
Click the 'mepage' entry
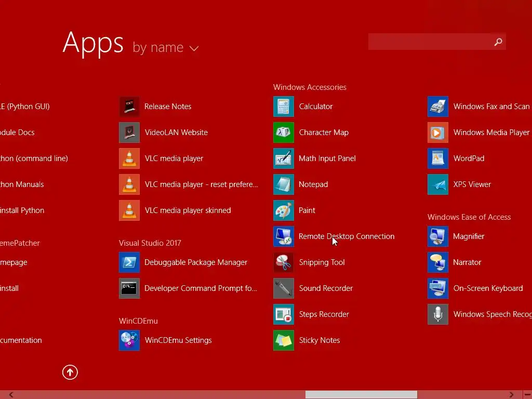point(14,262)
